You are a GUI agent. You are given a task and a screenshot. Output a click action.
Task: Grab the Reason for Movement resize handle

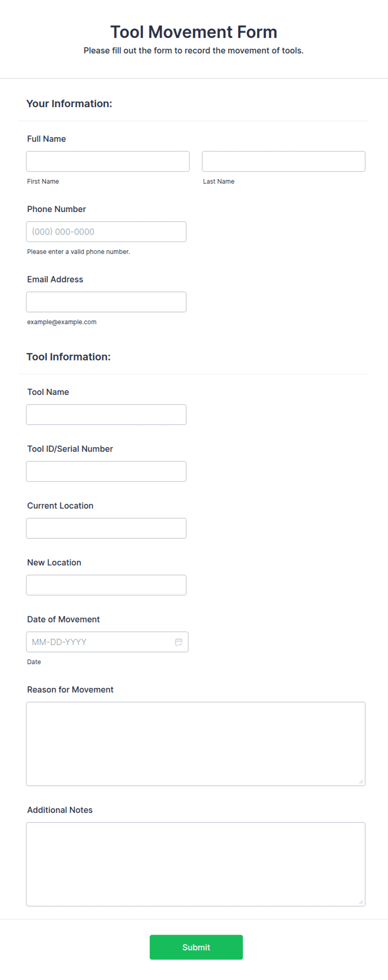pos(361,782)
